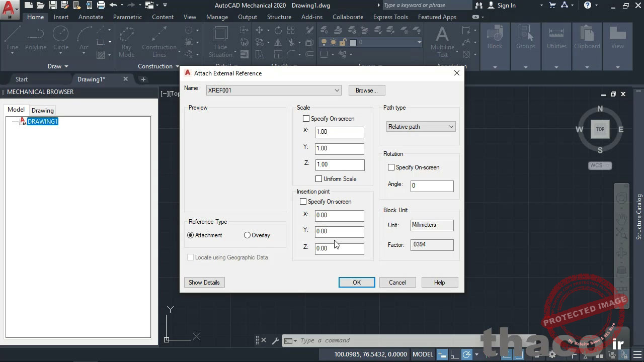Check Specify On-screen under Insertion point
This screenshot has width=644, height=362.
pos(303,201)
